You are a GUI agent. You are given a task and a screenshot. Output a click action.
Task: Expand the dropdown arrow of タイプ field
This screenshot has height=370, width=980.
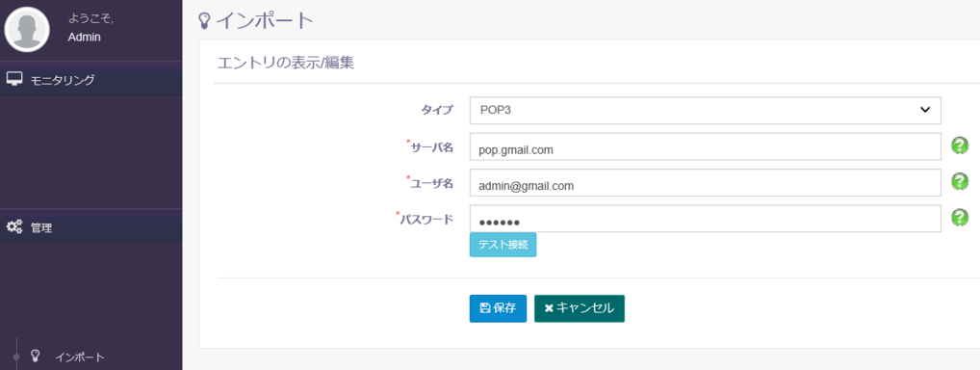tap(925, 110)
